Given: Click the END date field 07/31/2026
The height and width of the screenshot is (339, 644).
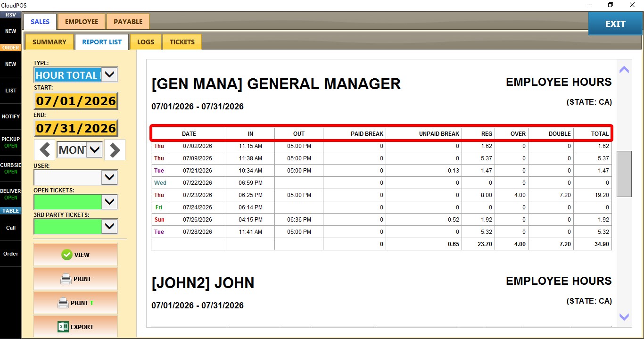Looking at the screenshot, I should click(x=76, y=128).
